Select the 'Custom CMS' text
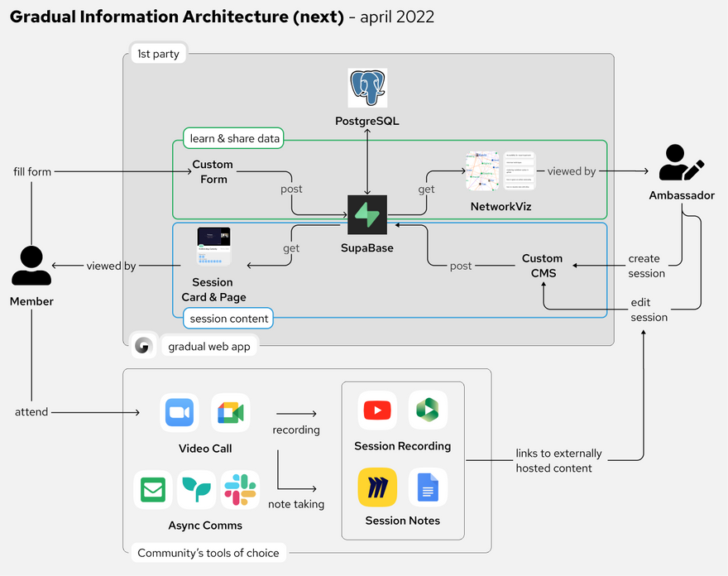This screenshot has height=576, width=728. point(543,266)
